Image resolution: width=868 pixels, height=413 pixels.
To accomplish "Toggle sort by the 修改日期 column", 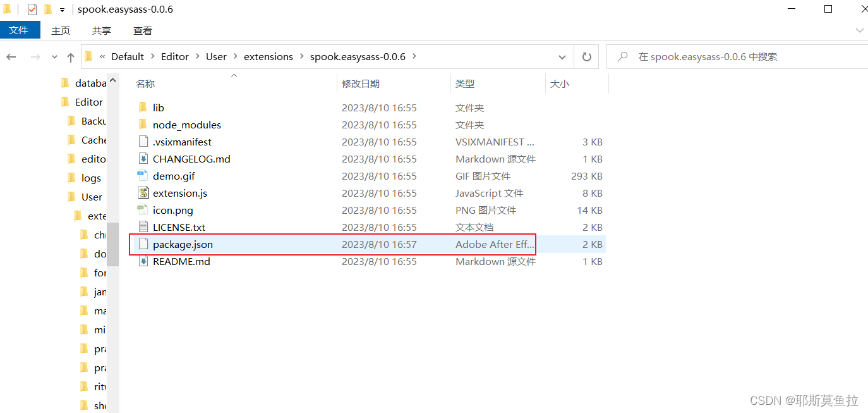I will coord(361,83).
